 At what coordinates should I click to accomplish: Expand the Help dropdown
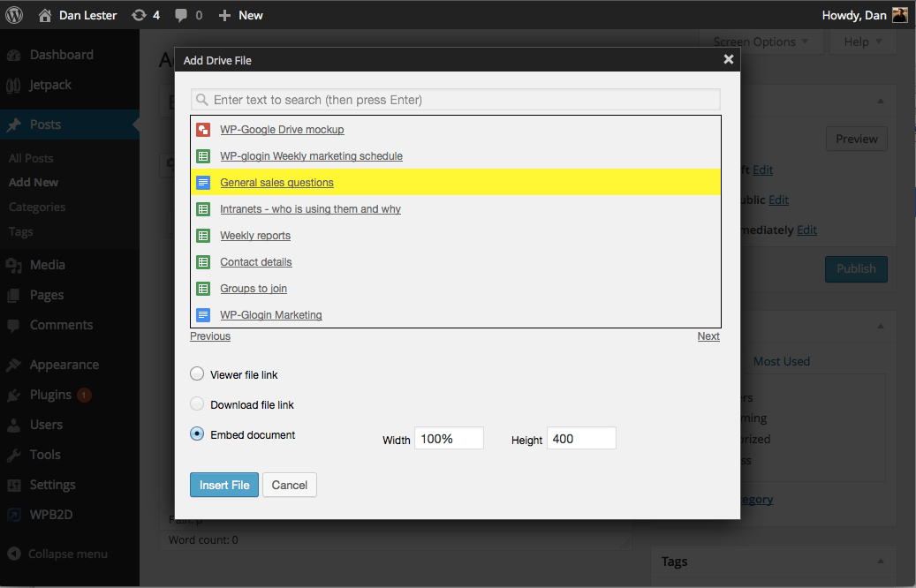pyautogui.click(x=861, y=41)
